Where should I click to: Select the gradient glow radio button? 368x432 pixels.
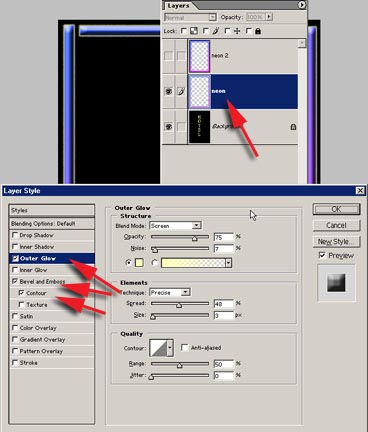pyautogui.click(x=154, y=263)
